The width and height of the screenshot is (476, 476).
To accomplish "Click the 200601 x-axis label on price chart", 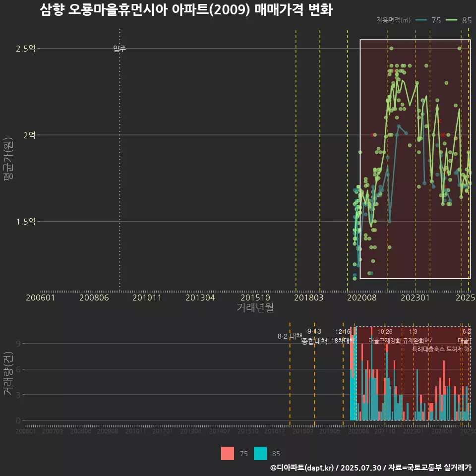I will [x=40, y=297].
